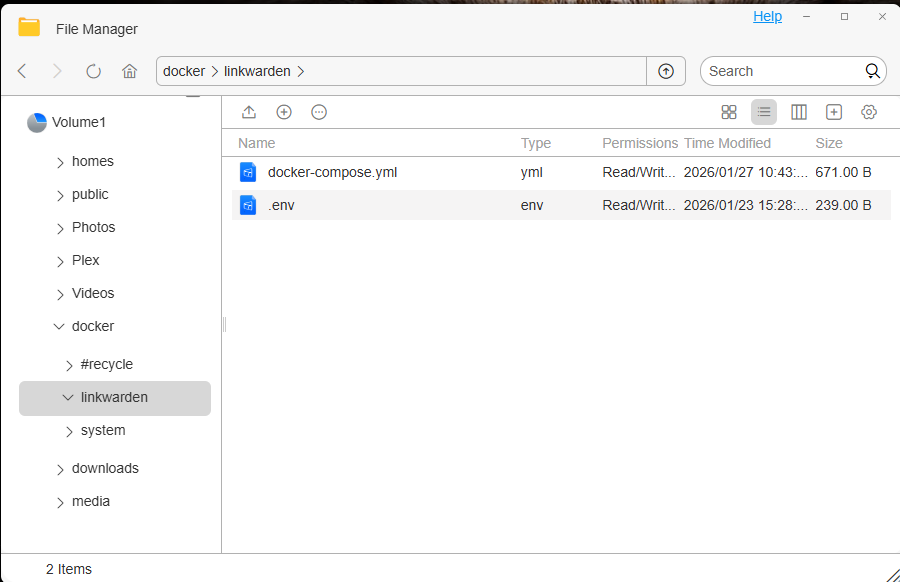Screen dimensions: 900x582
Task: Click the Volume1 pie chart icon
Action: [37, 122]
